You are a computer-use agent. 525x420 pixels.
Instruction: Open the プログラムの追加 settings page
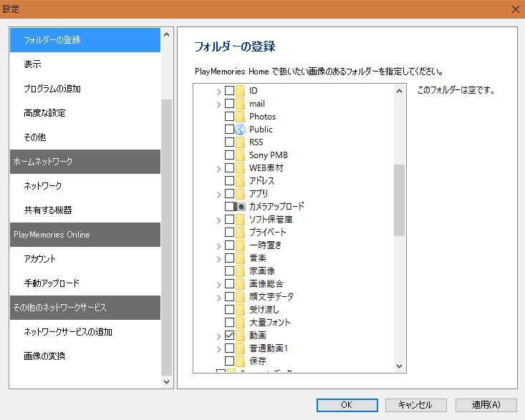85,89
